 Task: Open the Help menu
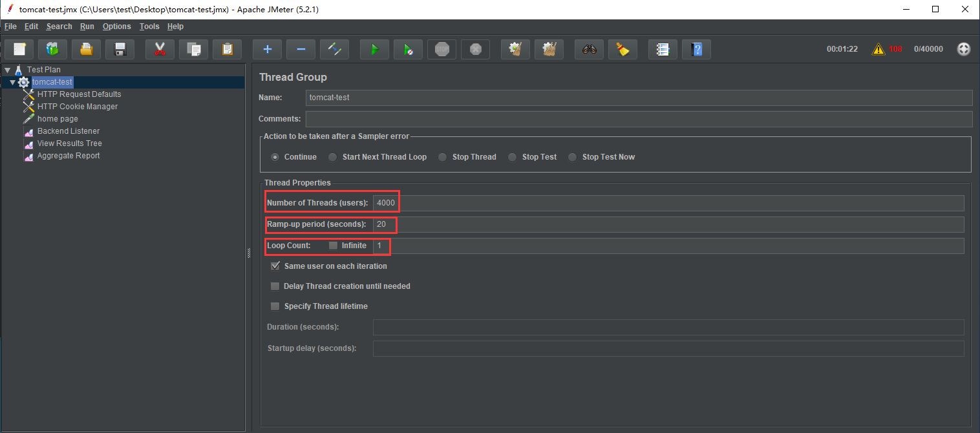[x=175, y=26]
